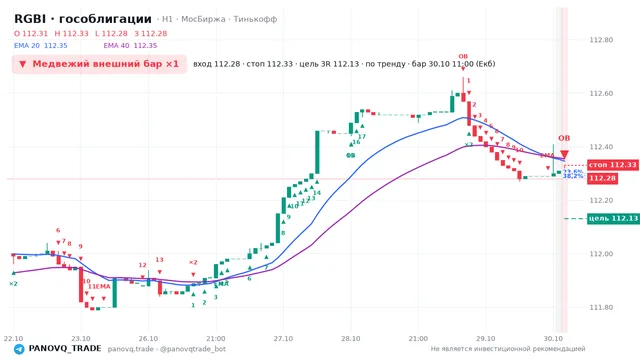Click the low value L 112.28
The image size is (640, 360).
[x=111, y=33]
